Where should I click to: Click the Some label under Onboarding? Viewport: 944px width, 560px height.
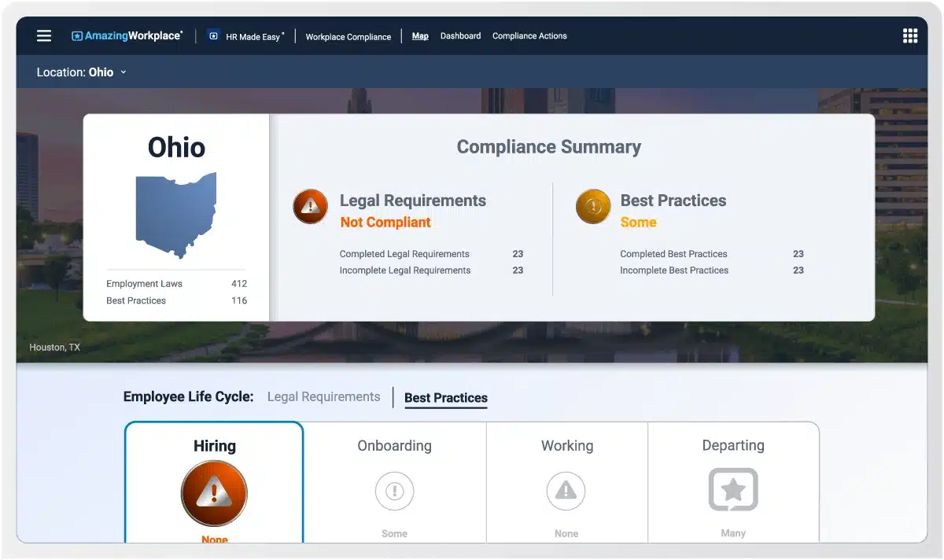[394, 533]
